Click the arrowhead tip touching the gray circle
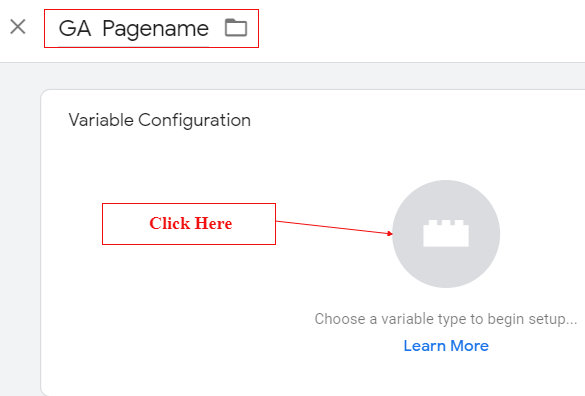585x396 pixels. pyautogui.click(x=391, y=234)
